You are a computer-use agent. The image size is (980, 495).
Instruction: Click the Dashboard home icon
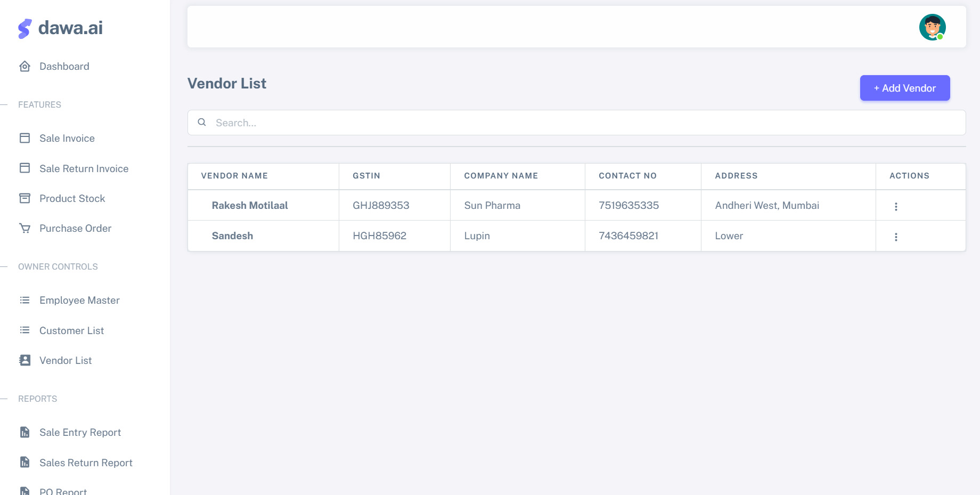pos(24,66)
